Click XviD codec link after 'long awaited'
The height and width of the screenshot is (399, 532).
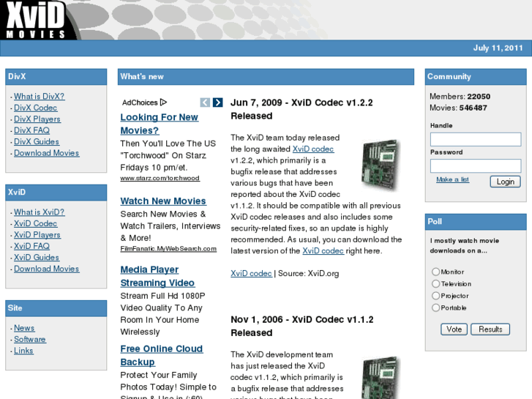coord(313,149)
